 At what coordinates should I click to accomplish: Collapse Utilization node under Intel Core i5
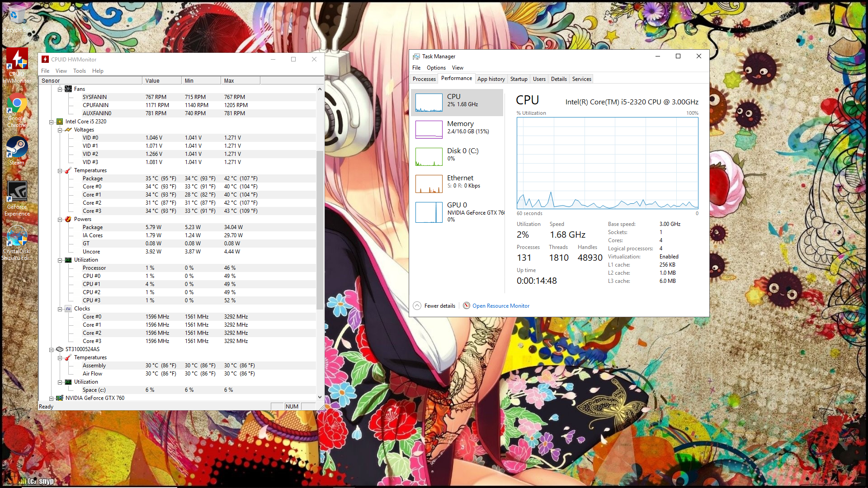[x=60, y=260]
